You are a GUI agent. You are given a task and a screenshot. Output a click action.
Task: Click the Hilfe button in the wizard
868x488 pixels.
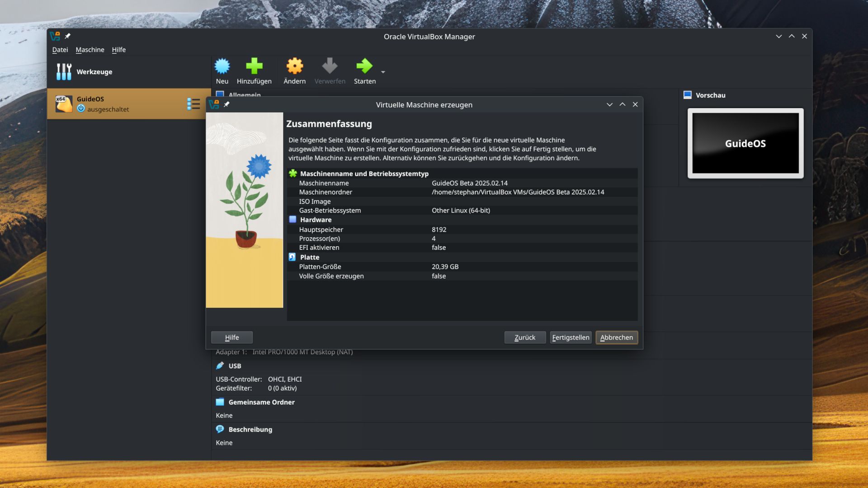pyautogui.click(x=232, y=337)
